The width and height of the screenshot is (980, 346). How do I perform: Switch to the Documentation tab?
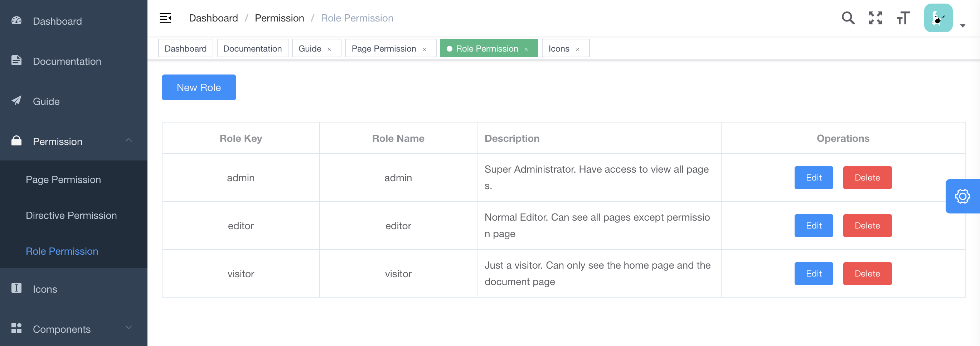tap(252, 48)
